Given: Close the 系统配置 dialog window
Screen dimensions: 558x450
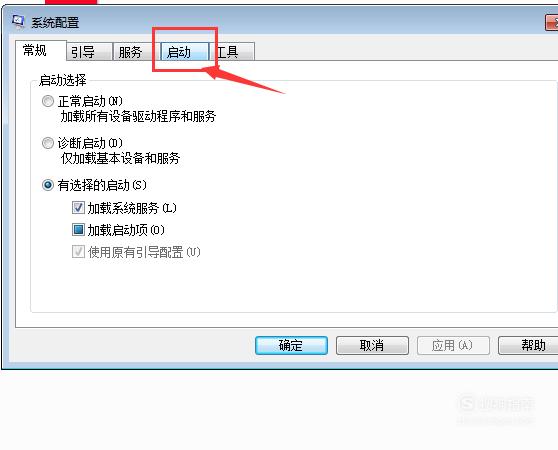Looking at the screenshot, I should click(552, 23).
